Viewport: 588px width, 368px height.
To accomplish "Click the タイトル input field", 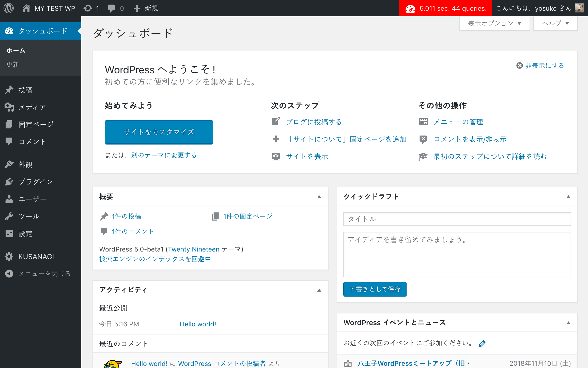I will click(457, 219).
